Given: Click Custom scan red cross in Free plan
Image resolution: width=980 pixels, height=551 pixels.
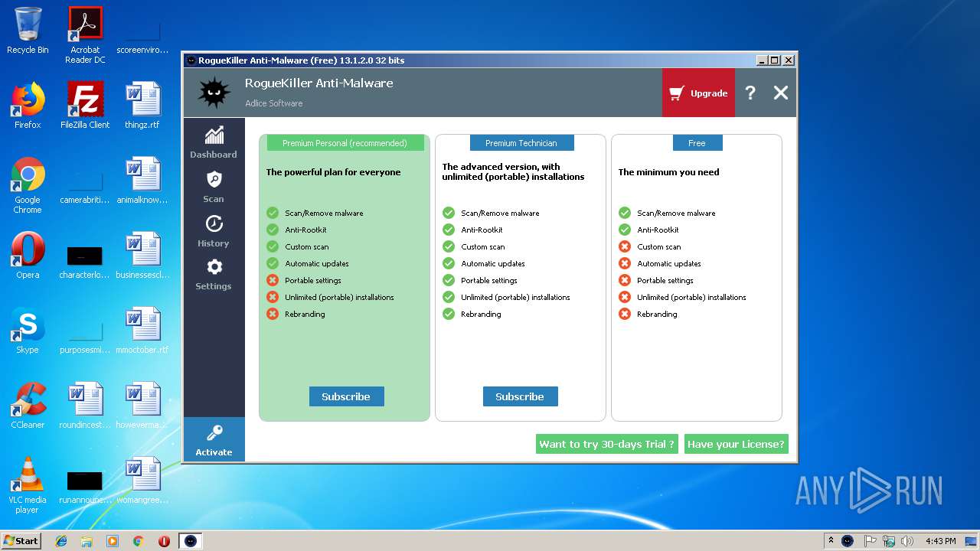Looking at the screenshot, I should [x=625, y=246].
